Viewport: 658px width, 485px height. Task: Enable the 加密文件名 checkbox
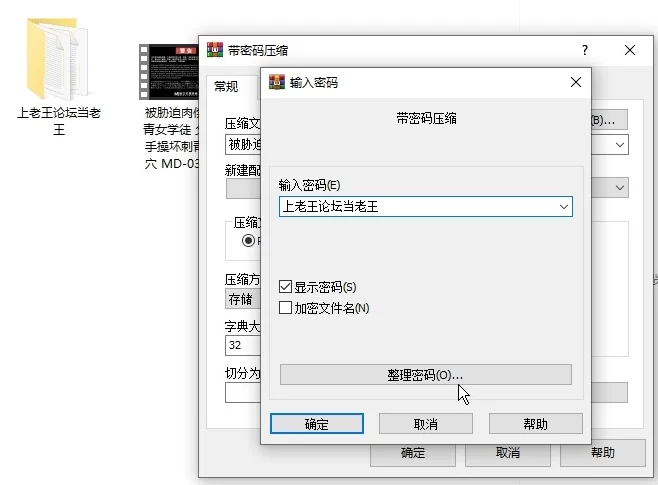(286, 308)
